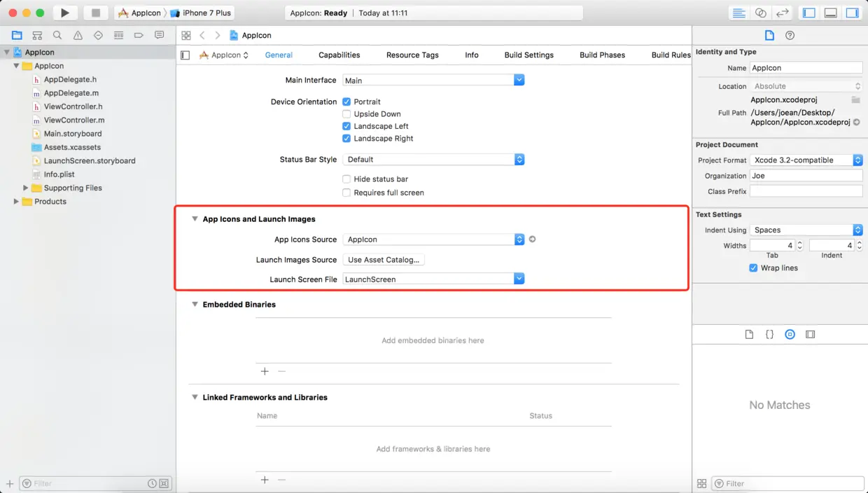Switch library to icon grid view

[701, 483]
